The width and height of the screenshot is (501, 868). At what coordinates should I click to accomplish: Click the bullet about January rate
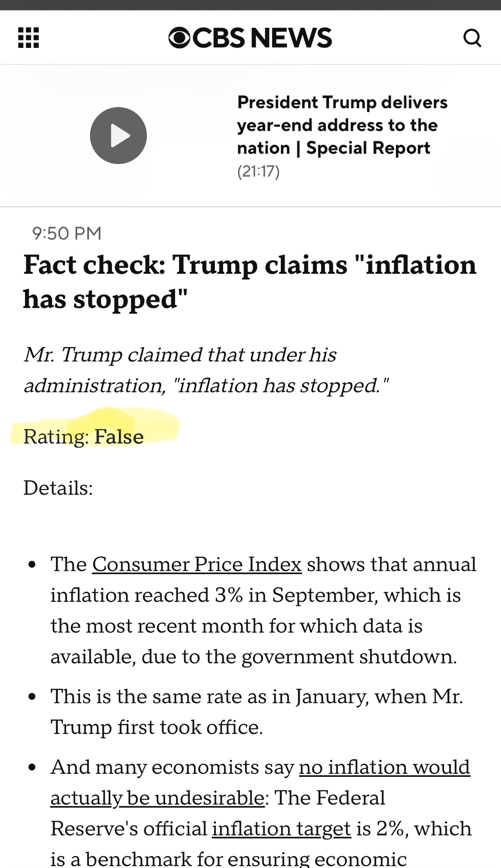(256, 711)
